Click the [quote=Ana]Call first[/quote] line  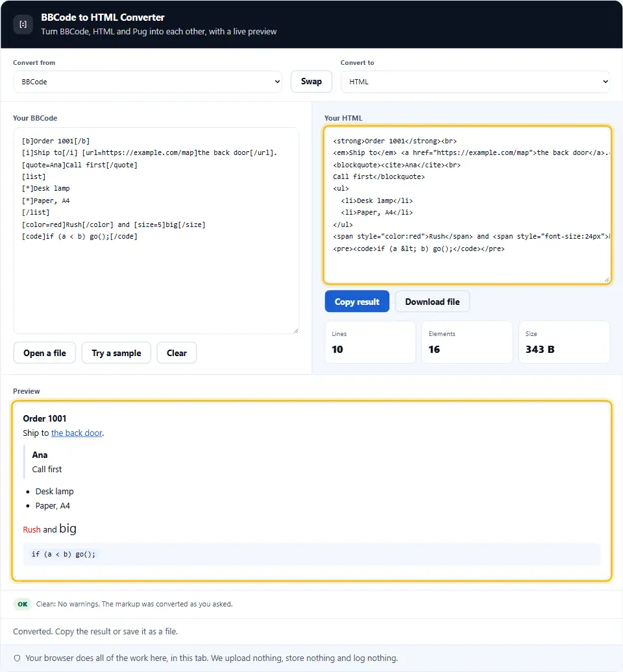point(80,165)
